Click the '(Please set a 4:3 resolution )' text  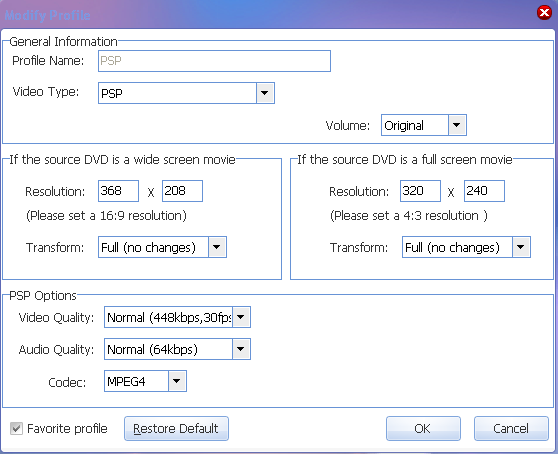pos(409,216)
